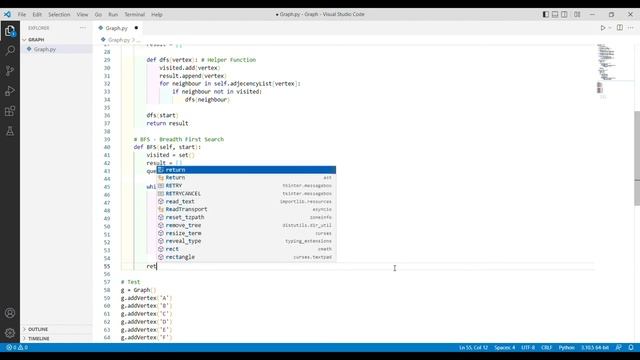
Task: Choose RETRY tkinter.messagebox suggestion
Action: pos(246,186)
